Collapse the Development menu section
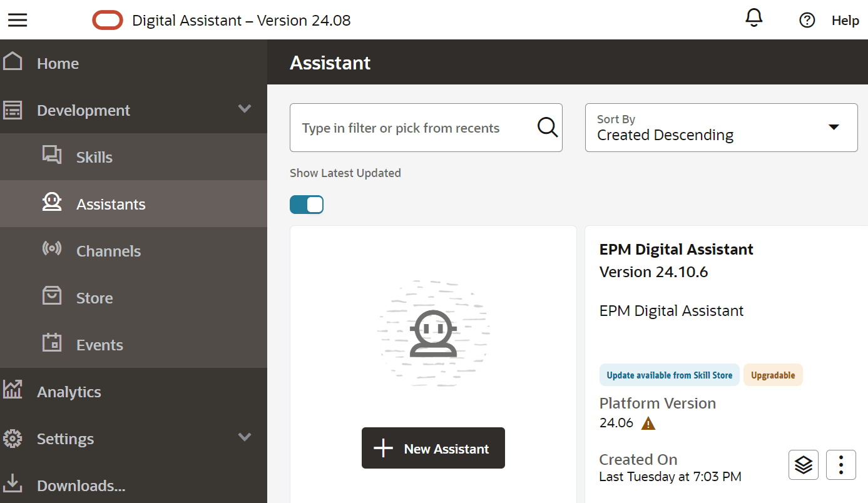Image resolution: width=868 pixels, height=503 pixels. pyautogui.click(x=245, y=109)
